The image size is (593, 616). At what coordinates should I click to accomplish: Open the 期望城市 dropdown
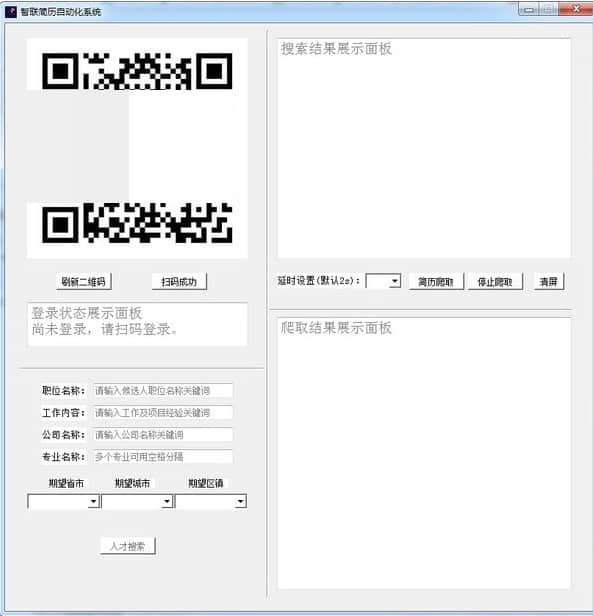pos(137,501)
